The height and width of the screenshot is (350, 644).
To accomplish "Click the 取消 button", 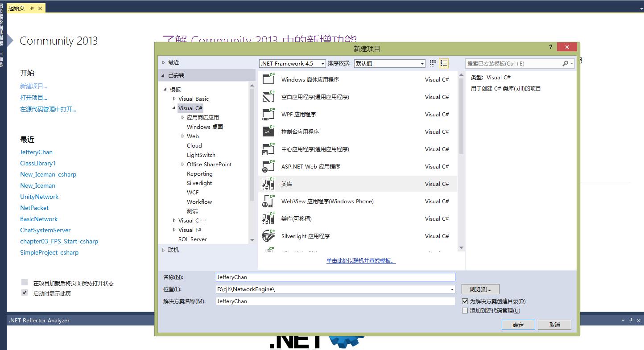I will click(554, 325).
